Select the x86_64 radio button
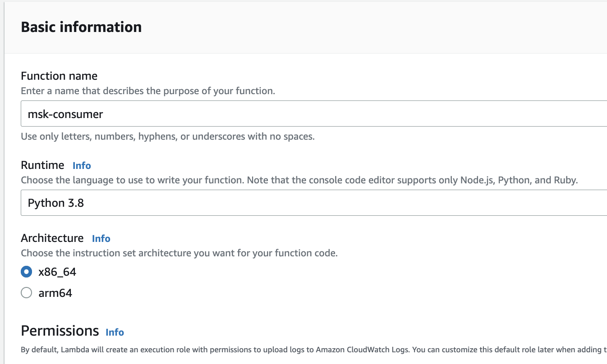The width and height of the screenshot is (607, 364). [x=27, y=272]
